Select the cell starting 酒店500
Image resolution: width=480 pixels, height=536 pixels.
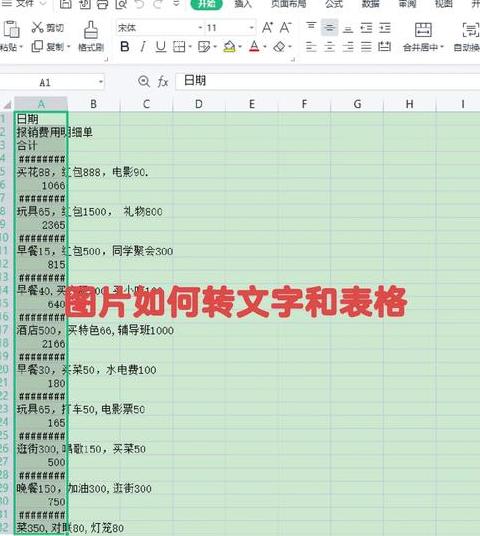(41, 330)
